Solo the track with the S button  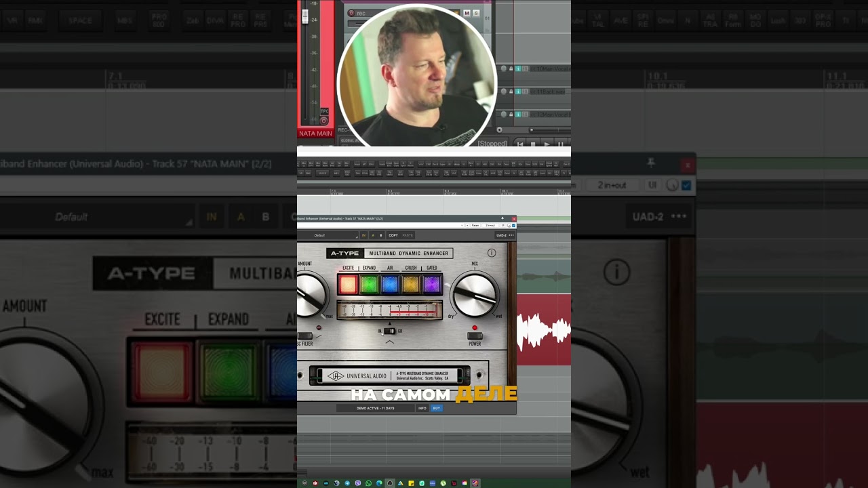[x=476, y=13]
